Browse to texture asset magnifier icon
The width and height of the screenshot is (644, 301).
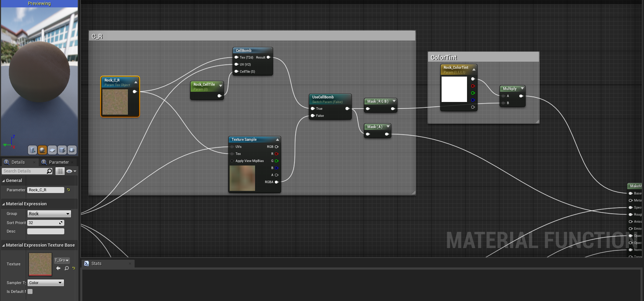coord(66,268)
